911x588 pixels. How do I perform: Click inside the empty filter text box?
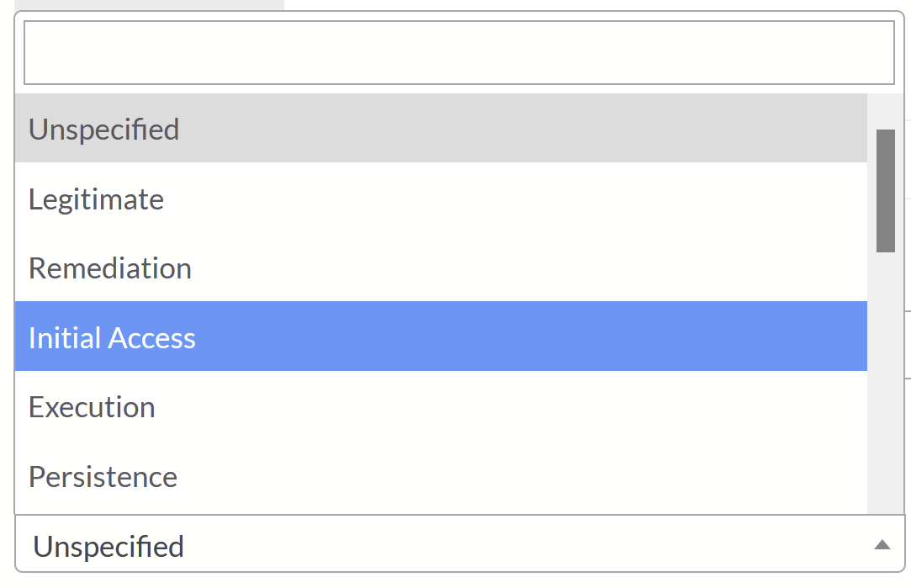coord(458,52)
